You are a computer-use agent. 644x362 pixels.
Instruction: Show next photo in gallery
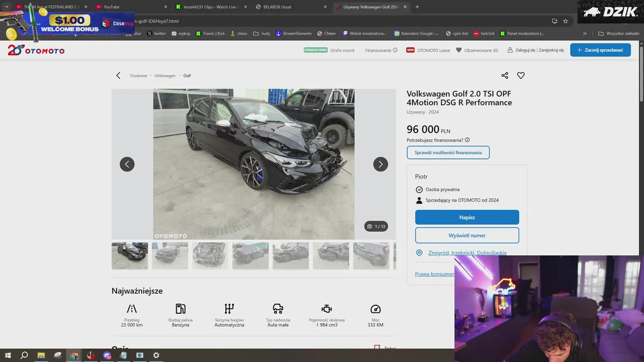380,164
